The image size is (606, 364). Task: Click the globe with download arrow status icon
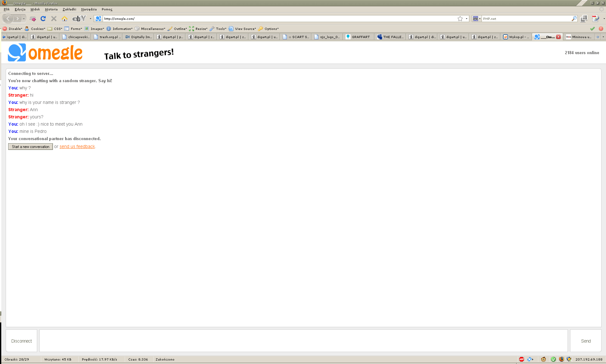(569, 359)
